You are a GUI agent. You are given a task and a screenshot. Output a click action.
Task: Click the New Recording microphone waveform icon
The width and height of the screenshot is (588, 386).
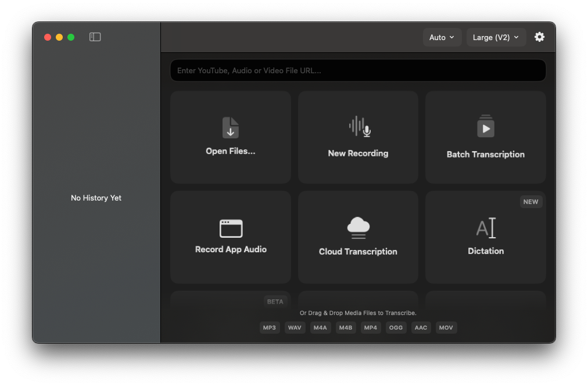point(360,127)
